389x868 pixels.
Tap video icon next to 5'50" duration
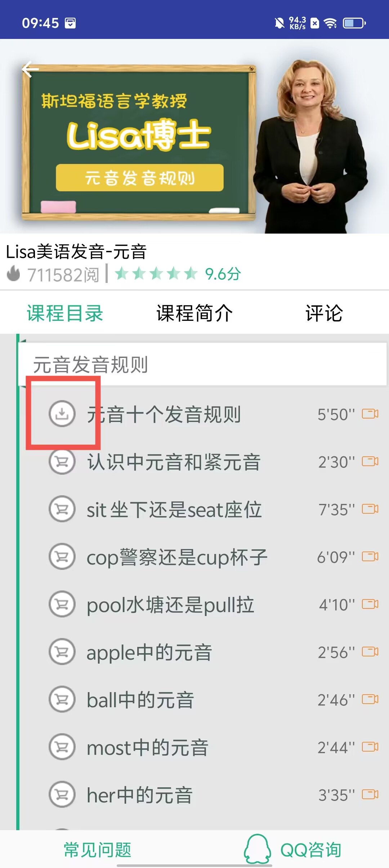(x=370, y=414)
